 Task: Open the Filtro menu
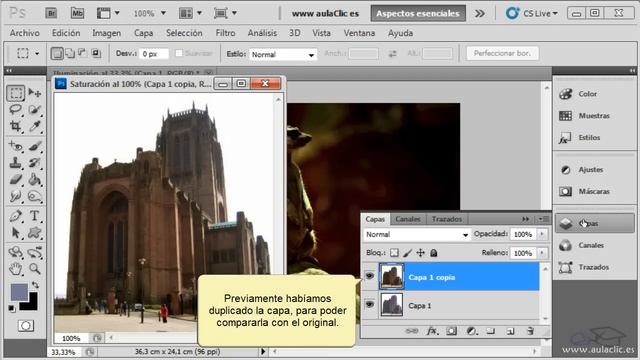tap(225, 33)
